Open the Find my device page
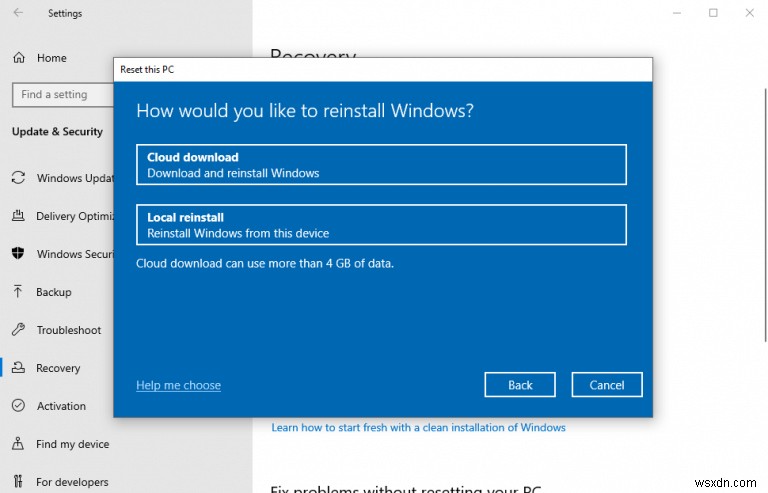 pos(72,444)
